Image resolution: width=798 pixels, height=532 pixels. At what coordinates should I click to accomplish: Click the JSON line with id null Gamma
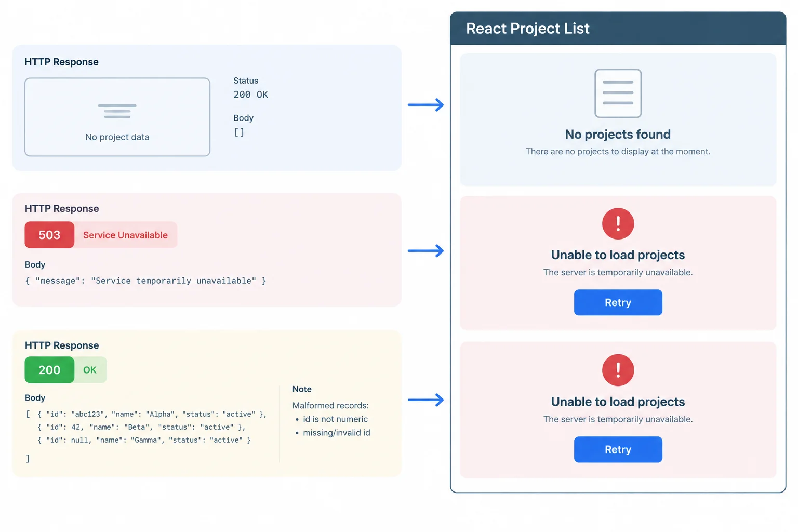click(144, 440)
